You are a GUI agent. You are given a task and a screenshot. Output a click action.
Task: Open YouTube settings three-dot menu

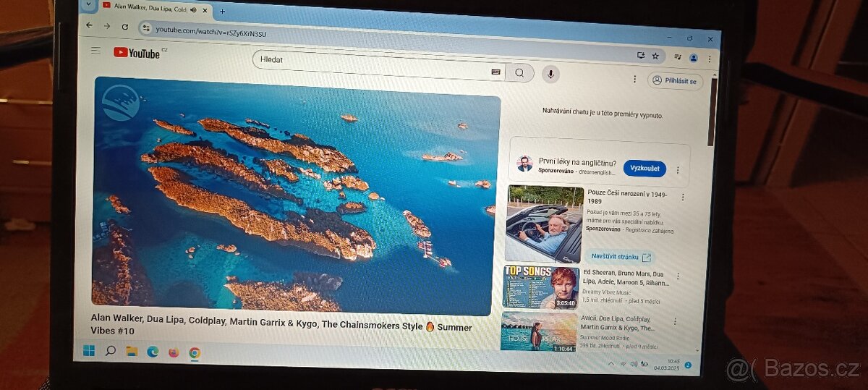[x=635, y=79]
